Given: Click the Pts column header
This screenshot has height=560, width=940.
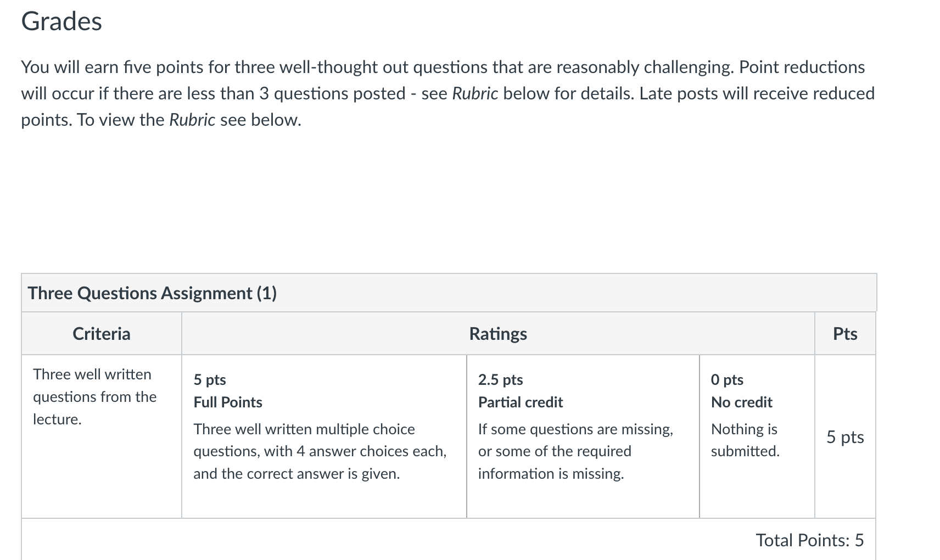Looking at the screenshot, I should [845, 334].
